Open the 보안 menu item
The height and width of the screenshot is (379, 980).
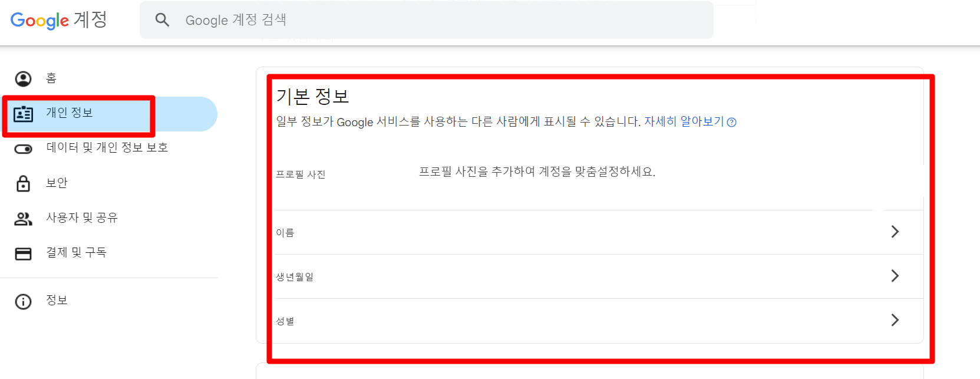point(109,183)
